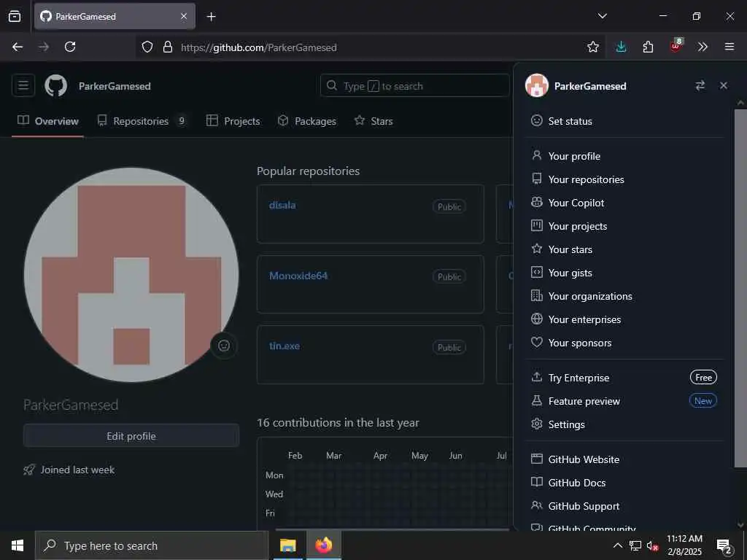Image resolution: width=747 pixels, height=560 pixels.
Task: Open Your stars from menu
Action: pyautogui.click(x=624, y=249)
